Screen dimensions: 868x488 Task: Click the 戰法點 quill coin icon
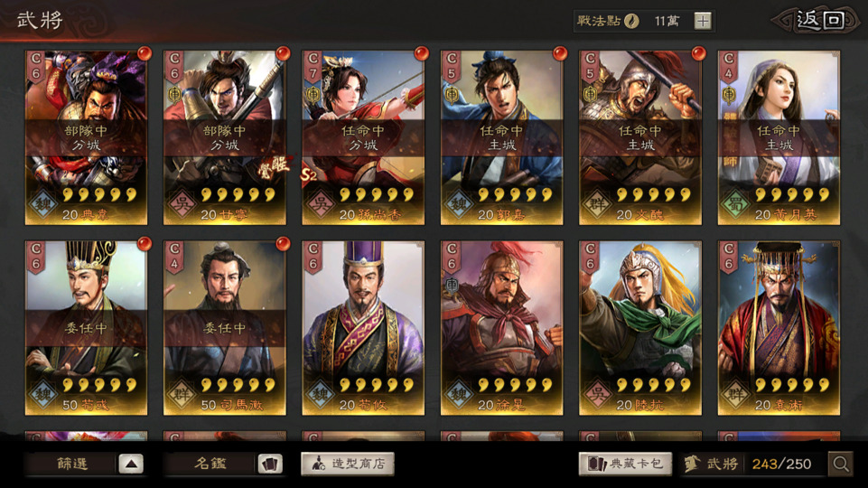[631, 21]
